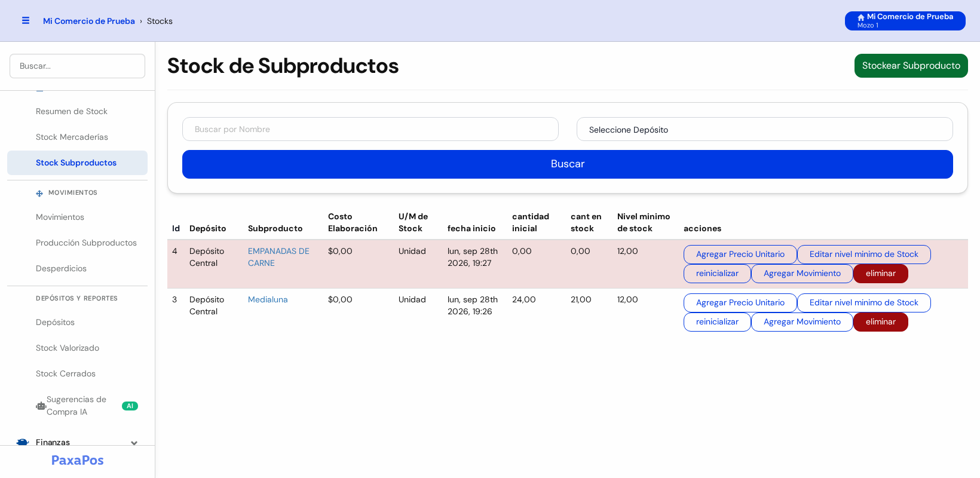The height and width of the screenshot is (478, 980).
Task: Click Agregar Movimiento for Medialuna
Action: coord(802,322)
